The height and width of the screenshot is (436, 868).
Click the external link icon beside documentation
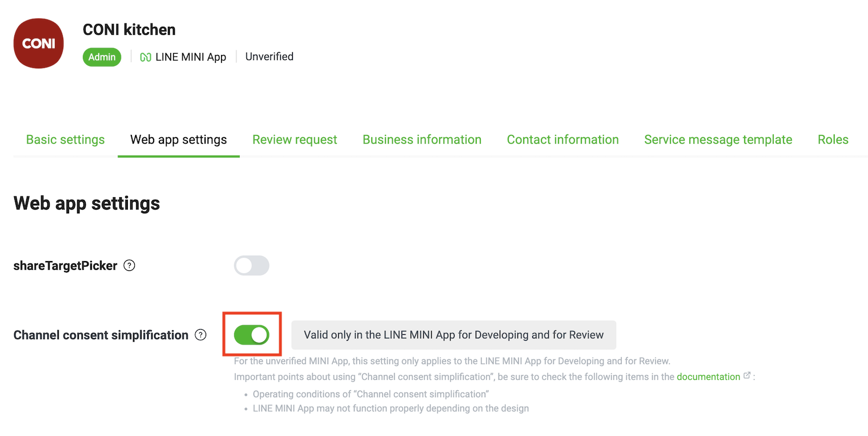pyautogui.click(x=747, y=376)
